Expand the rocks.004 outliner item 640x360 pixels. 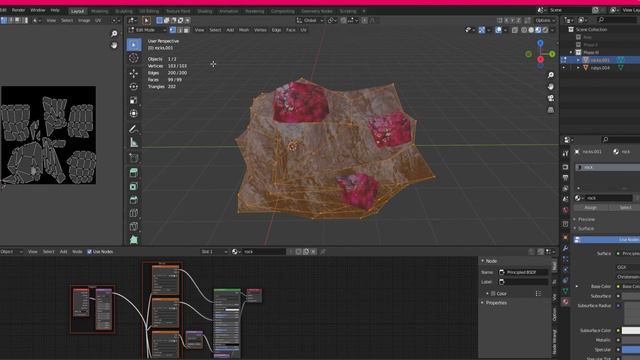point(578,68)
